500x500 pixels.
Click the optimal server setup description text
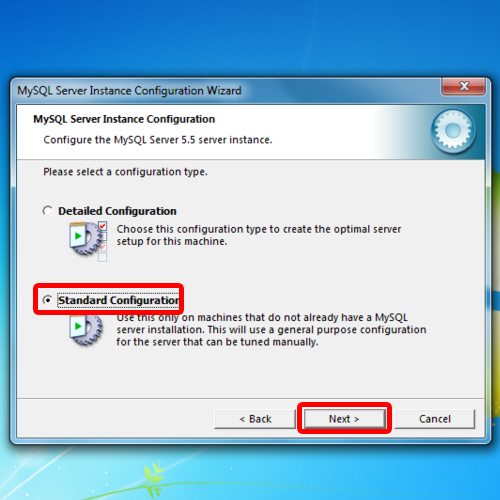(x=259, y=235)
